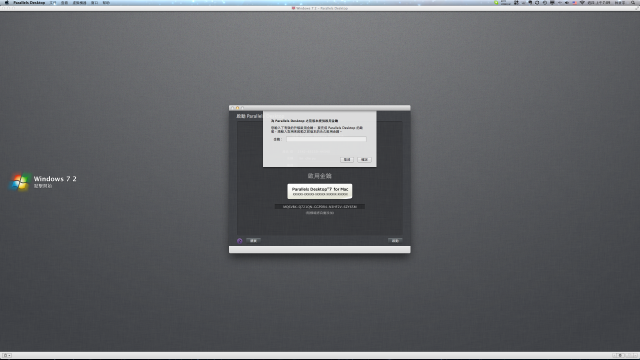Open the menu right after Parallels Desktop
Image resolution: width=640 pixels, height=360 pixels.
[x=53, y=2]
